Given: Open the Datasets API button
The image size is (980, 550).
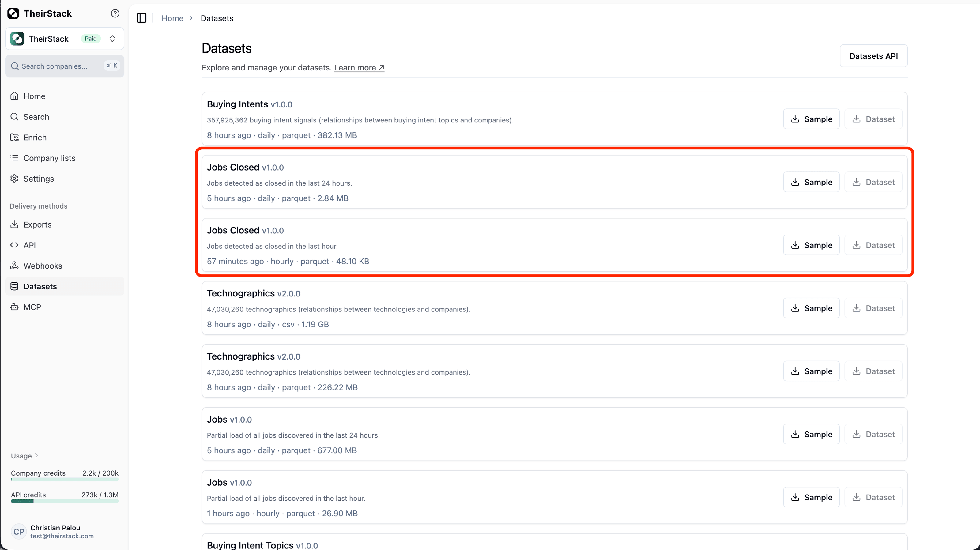Looking at the screenshot, I should click(x=873, y=56).
